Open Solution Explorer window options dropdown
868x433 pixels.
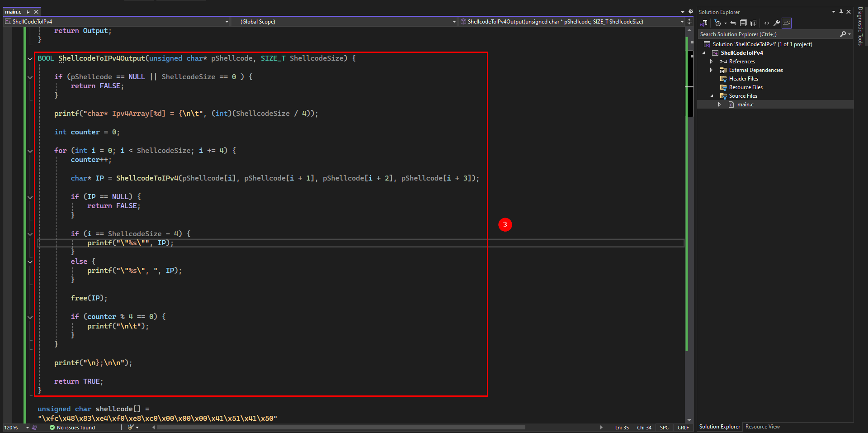(833, 12)
